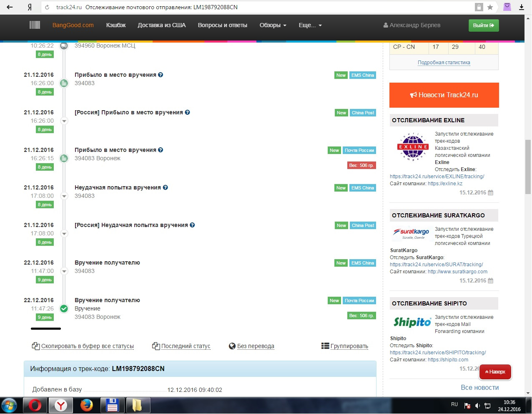
Task: Click help icon beside [Россия] Неудачная попытка вручения
Action: point(192,225)
